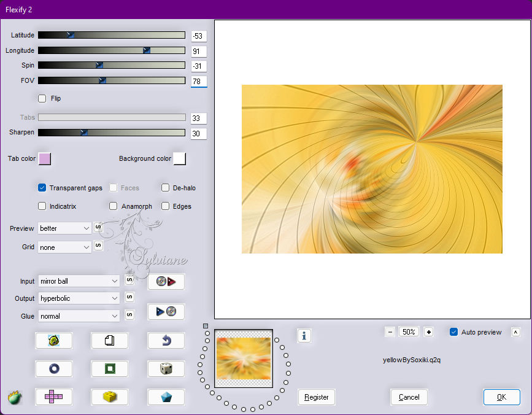Enable the Flip checkbox
The image size is (532, 415).
pyautogui.click(x=42, y=98)
